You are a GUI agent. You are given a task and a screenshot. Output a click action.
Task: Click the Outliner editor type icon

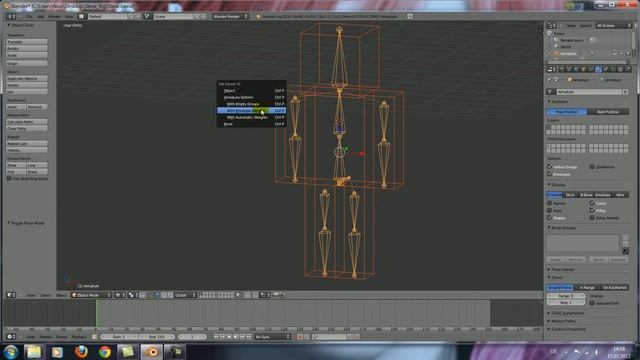[550, 25]
